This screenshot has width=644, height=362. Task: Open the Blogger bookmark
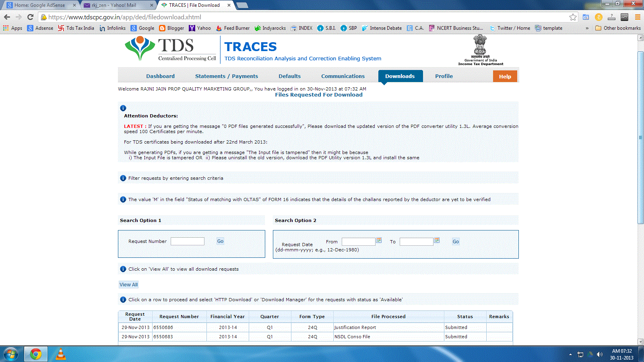click(171, 28)
